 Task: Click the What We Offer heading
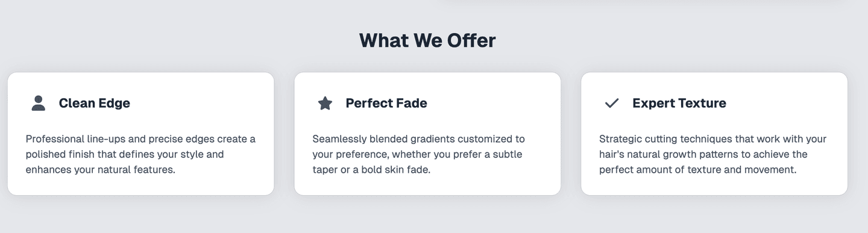tap(427, 40)
